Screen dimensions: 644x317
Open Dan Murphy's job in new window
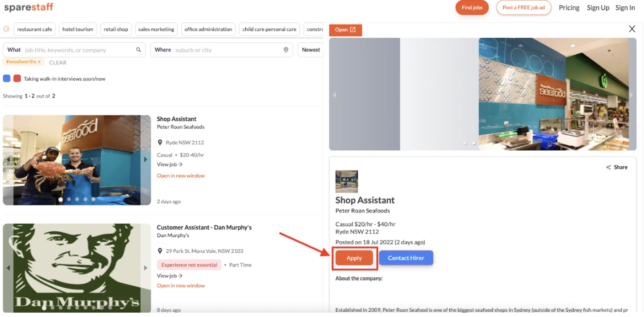[x=181, y=286]
